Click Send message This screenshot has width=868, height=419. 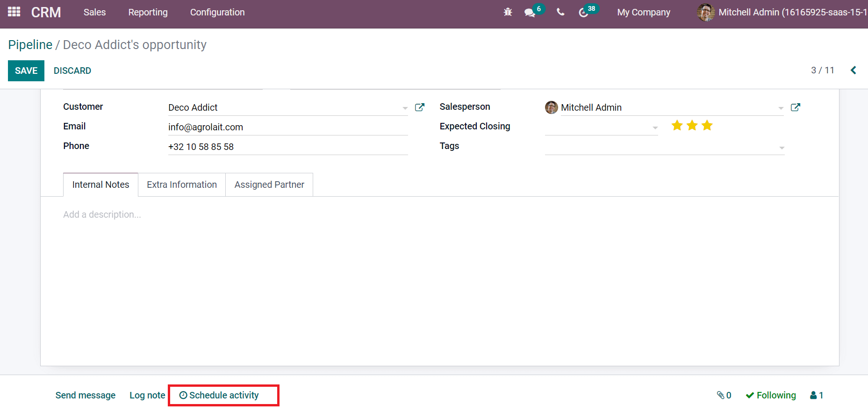[86, 395]
